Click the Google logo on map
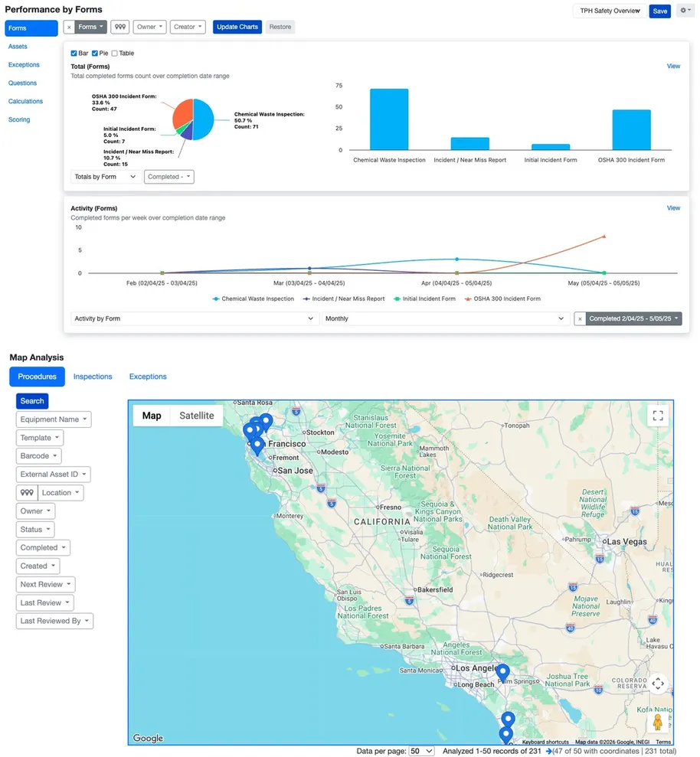Viewport: 700px width, 757px height. point(148,738)
